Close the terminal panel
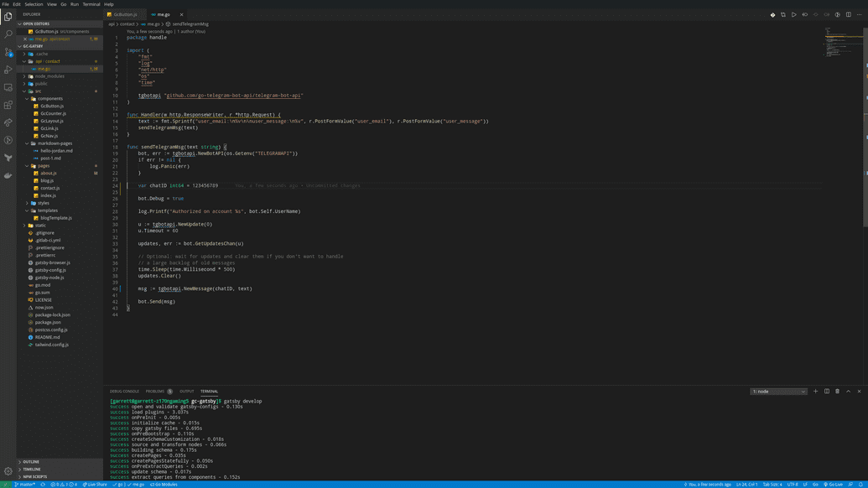Image resolution: width=868 pixels, height=488 pixels. coord(859,392)
